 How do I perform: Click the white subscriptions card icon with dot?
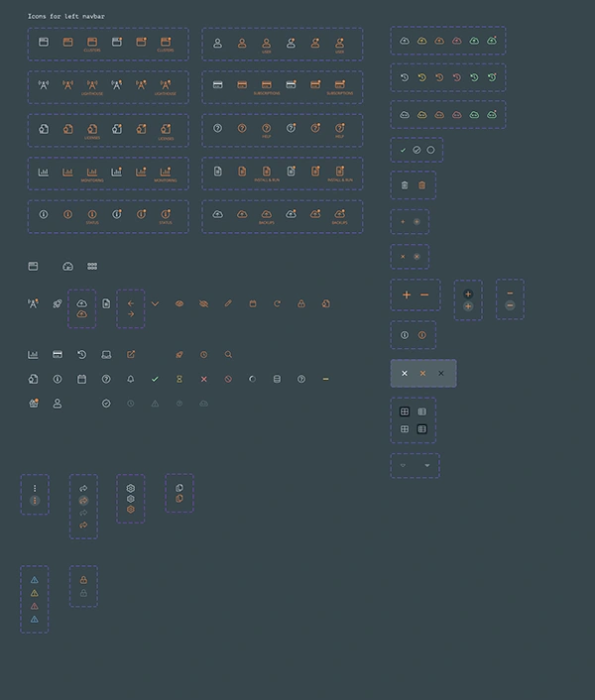click(291, 84)
